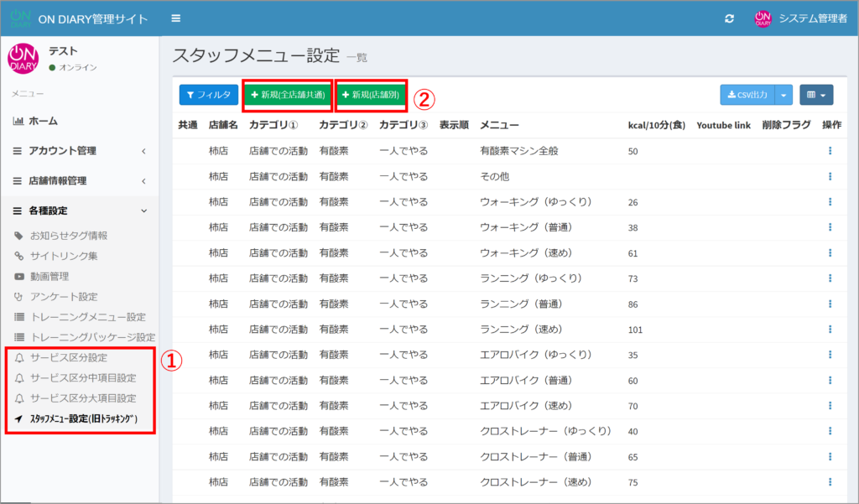Open the table column display dropdown
Image resolution: width=859 pixels, height=504 pixels.
[x=815, y=96]
